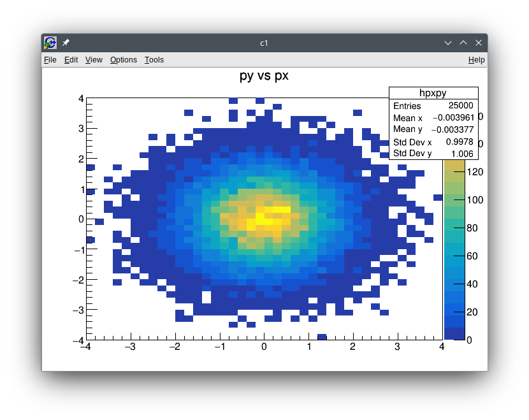Click the color palette near level 100
Screen dimensions: 529x420
point(454,200)
